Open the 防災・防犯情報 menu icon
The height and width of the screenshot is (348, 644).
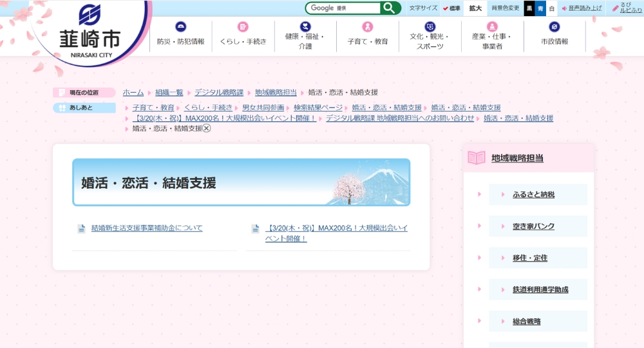[x=181, y=27]
